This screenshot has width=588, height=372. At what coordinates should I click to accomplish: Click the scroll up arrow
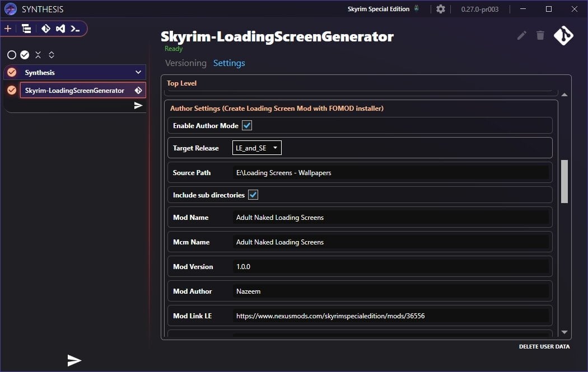coord(564,95)
